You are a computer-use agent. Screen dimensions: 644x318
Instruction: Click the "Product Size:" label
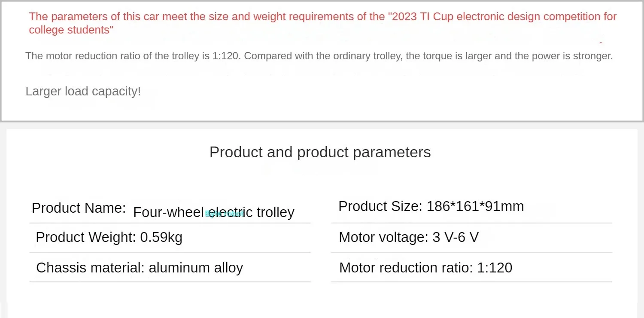pos(380,206)
